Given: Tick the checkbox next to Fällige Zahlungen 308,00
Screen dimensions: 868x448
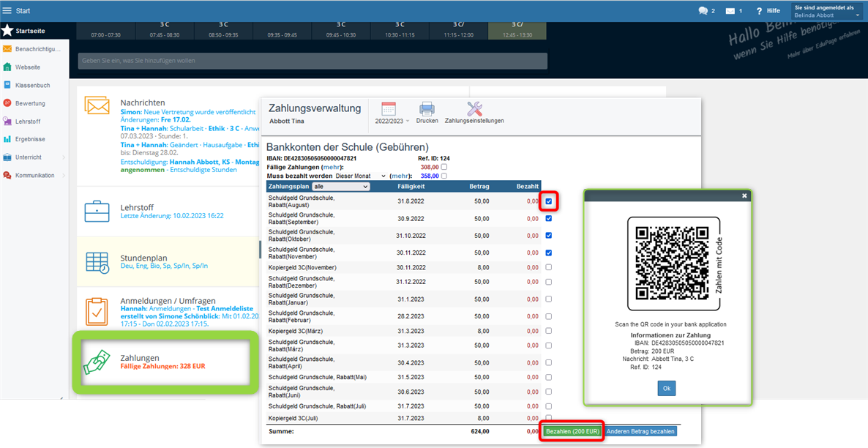Looking at the screenshot, I should [x=444, y=167].
